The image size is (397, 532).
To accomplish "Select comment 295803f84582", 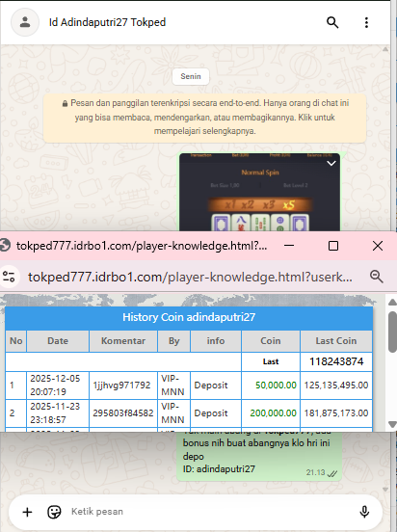I will coord(123,412).
